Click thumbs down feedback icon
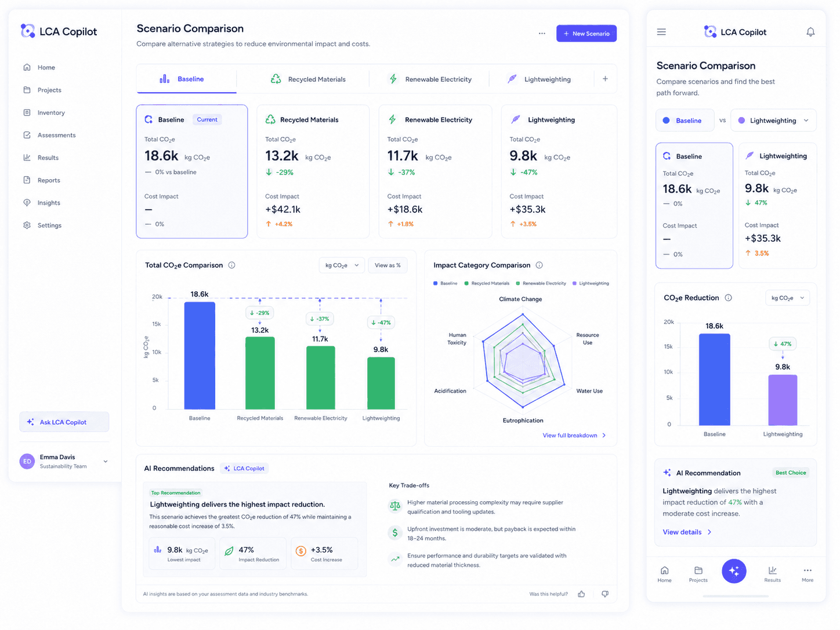Screen dimensions: 840x630 pos(605,594)
